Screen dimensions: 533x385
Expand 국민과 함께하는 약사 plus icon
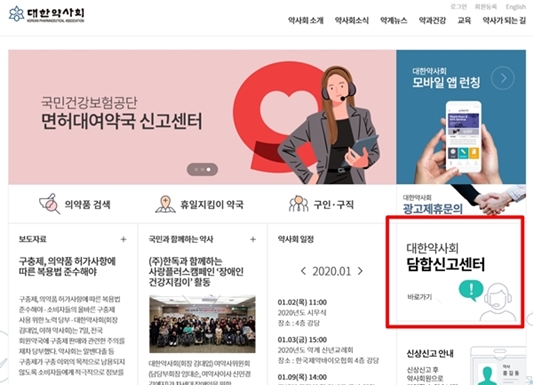(x=253, y=240)
